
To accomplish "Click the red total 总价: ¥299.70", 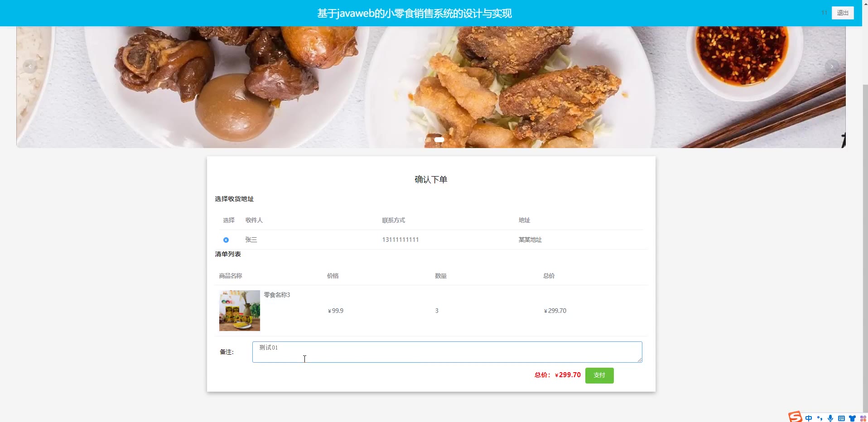I will [x=557, y=375].
